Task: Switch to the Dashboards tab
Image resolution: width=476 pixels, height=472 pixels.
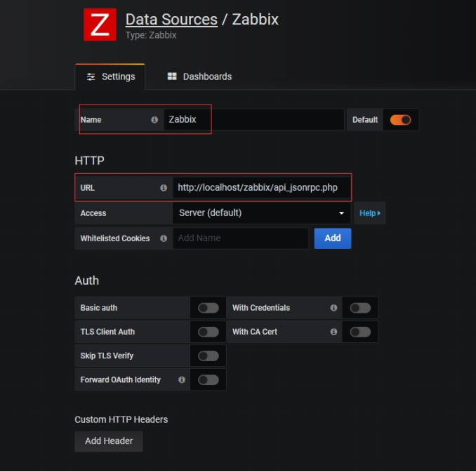Action: (x=199, y=76)
